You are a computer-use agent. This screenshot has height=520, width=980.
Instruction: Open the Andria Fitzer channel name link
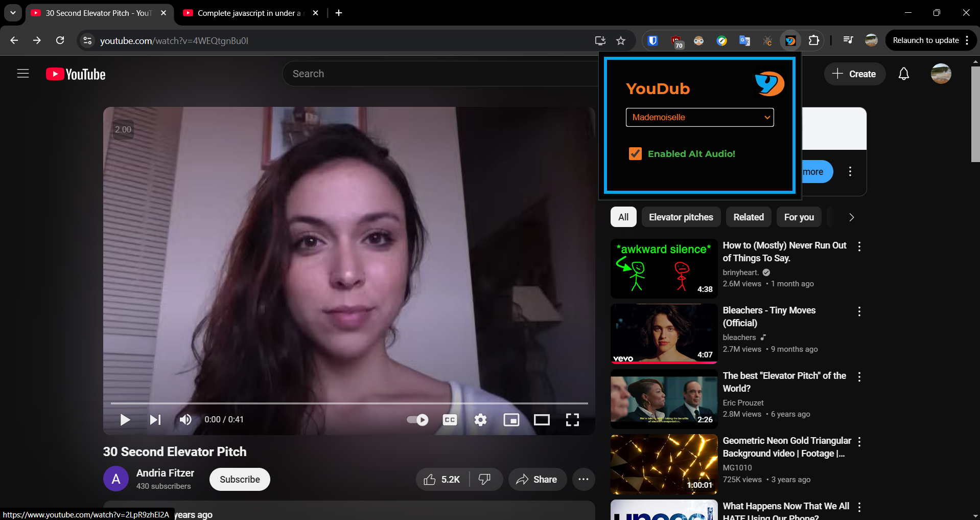click(x=165, y=473)
